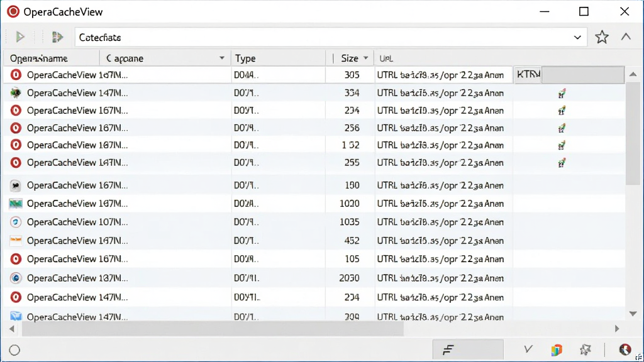Screen dimensions: 644x362
Task: Click the gray star icon in status bar
Action: [x=586, y=349]
